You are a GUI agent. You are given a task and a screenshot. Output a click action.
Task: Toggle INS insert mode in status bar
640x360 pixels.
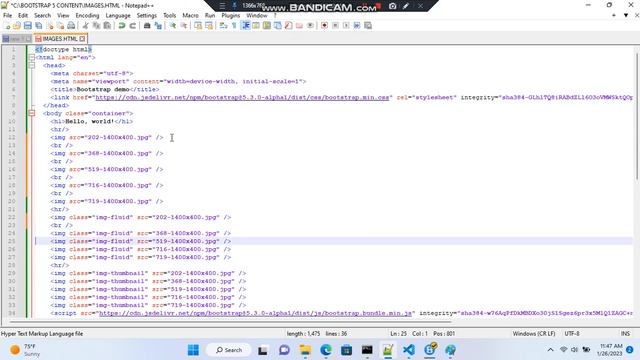coord(625,334)
